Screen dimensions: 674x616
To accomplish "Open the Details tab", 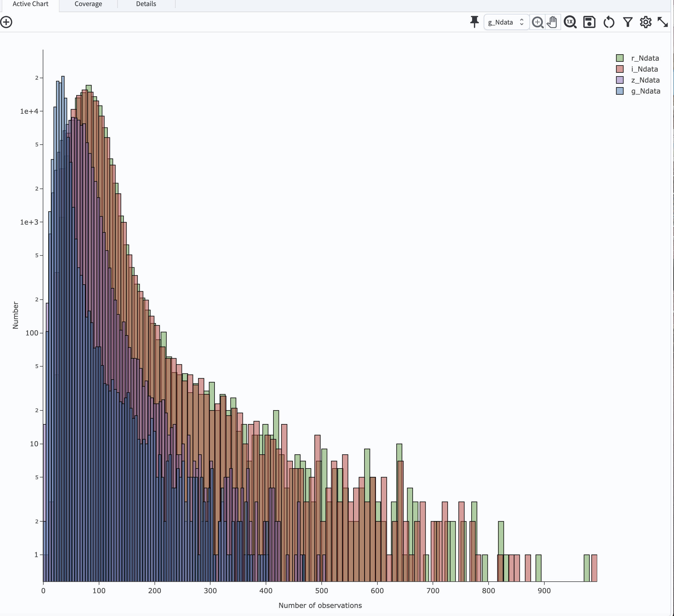I will (146, 4).
